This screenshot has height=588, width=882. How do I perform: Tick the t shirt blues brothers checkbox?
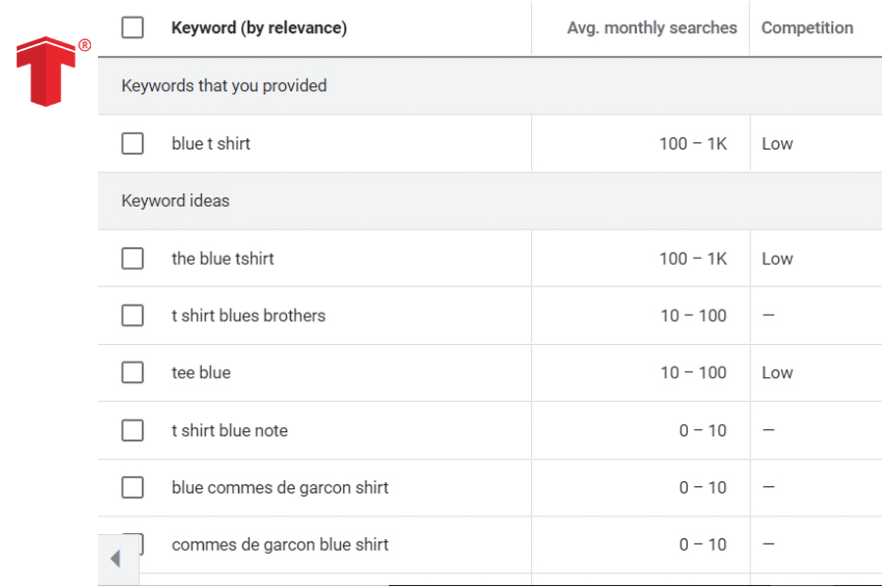[x=132, y=316]
